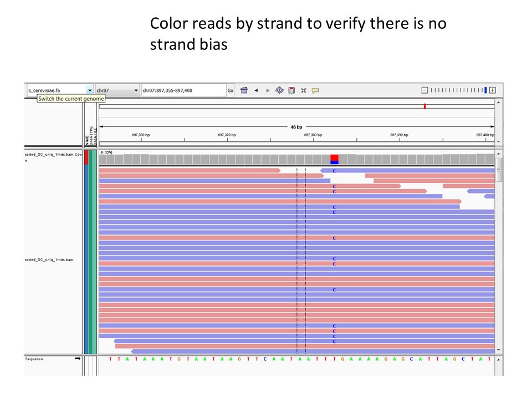Toggle the popup text behavior speech-bubble icon
532x399 pixels.
click(x=315, y=90)
